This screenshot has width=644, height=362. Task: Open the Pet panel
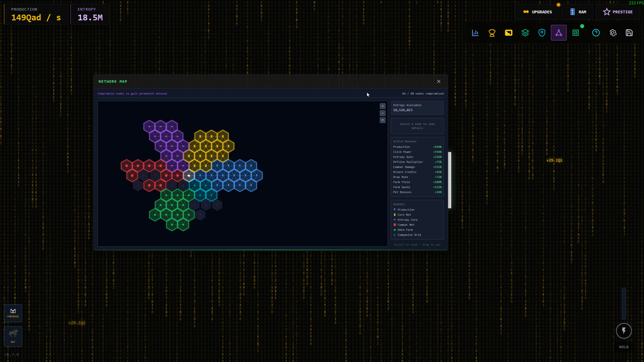(x=13, y=336)
